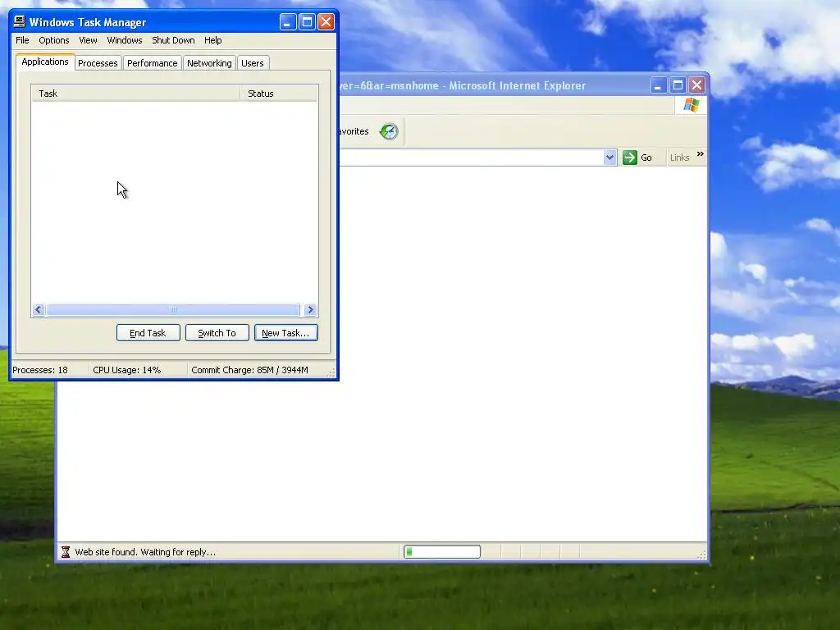
Task: Maximize the Internet Explorer window
Action: click(678, 85)
